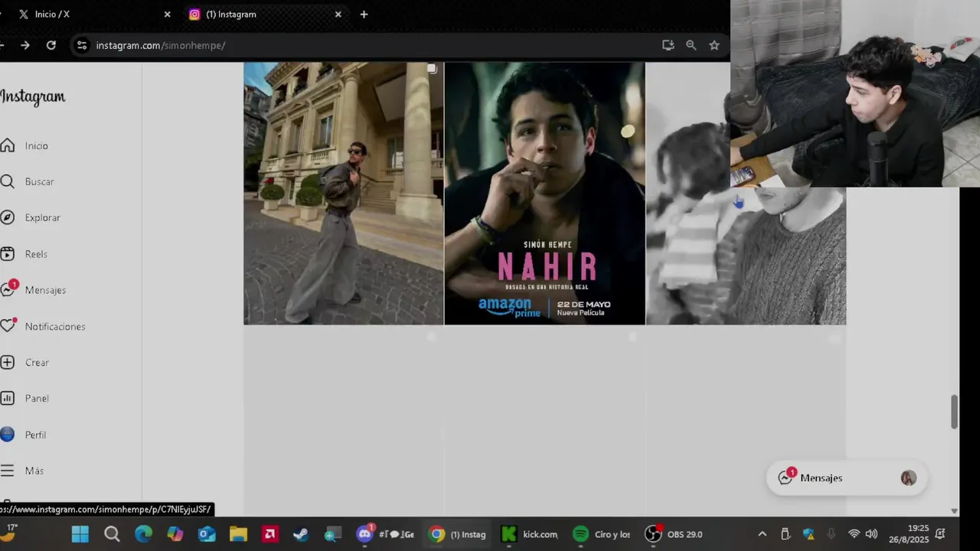Open Outlook from the taskbar
Image resolution: width=980 pixels, height=551 pixels.
207,534
